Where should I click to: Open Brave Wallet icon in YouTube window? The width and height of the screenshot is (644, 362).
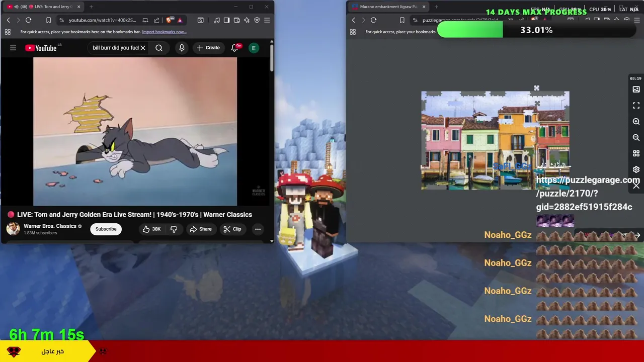point(236,20)
